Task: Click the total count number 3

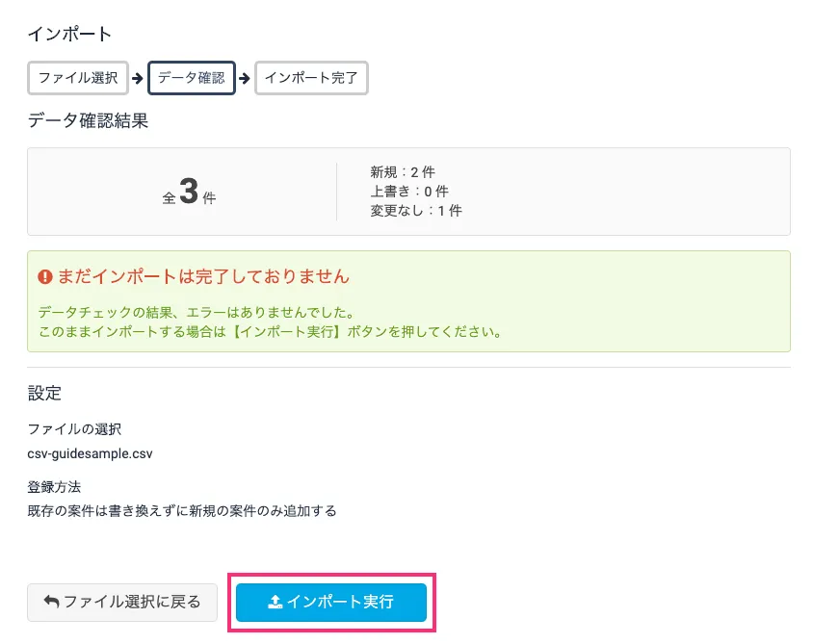Action: [x=189, y=193]
